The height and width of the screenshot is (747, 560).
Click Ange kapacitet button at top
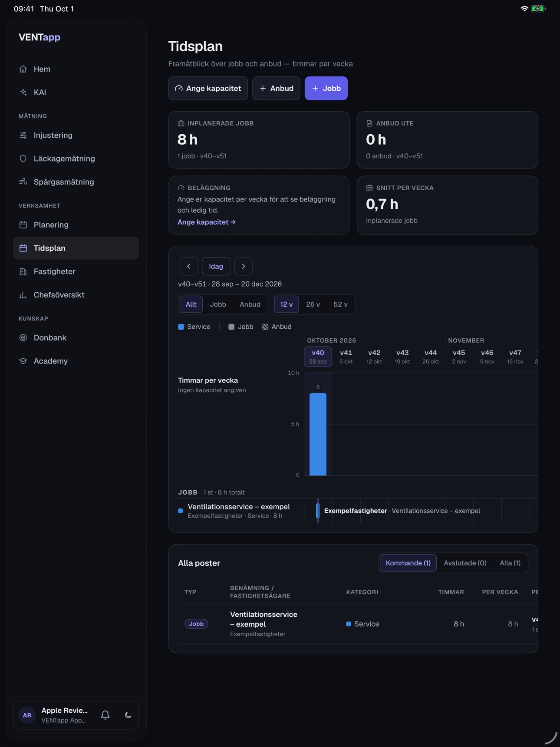[208, 88]
